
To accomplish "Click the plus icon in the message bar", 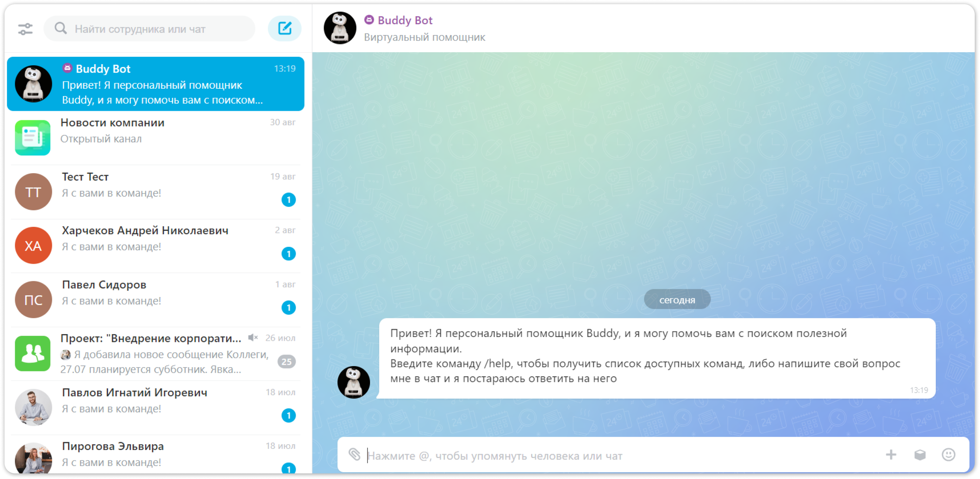I will [x=891, y=455].
